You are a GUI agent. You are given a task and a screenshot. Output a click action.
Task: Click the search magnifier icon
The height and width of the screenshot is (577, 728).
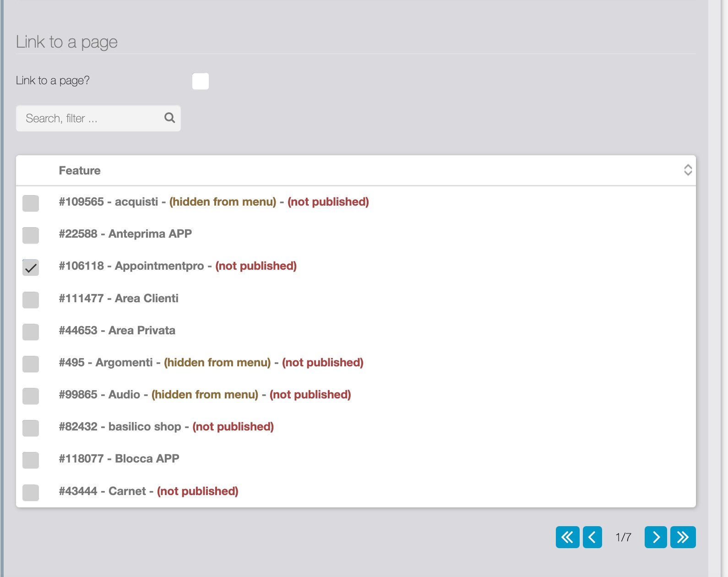click(x=169, y=118)
